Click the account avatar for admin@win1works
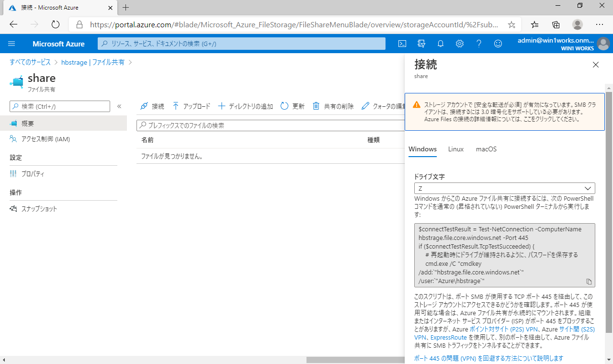Screen dimensions: 613x364 pyautogui.click(x=603, y=44)
